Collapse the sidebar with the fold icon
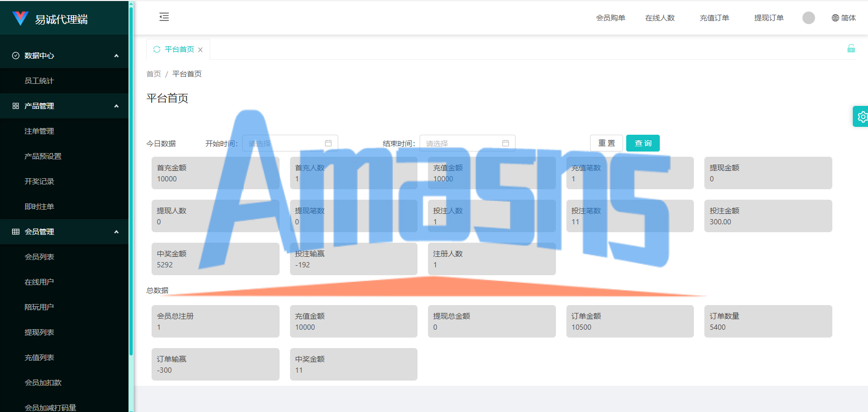This screenshot has width=868, height=412. point(164,17)
